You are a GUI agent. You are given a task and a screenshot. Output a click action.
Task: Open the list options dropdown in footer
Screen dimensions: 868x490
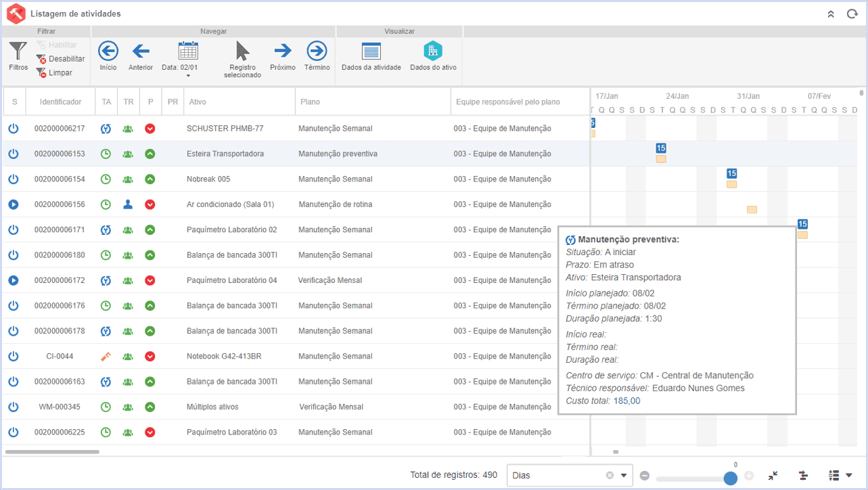click(840, 476)
